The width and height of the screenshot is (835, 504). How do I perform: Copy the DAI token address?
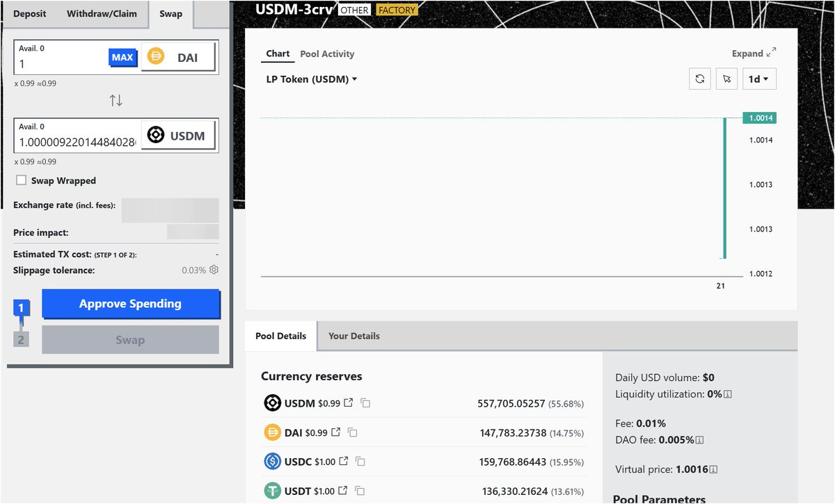click(x=352, y=432)
